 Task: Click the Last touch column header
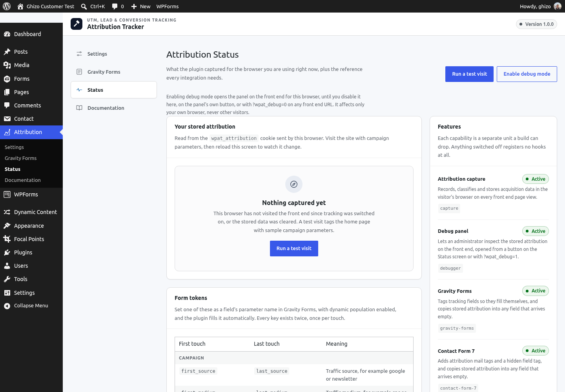tap(267, 344)
